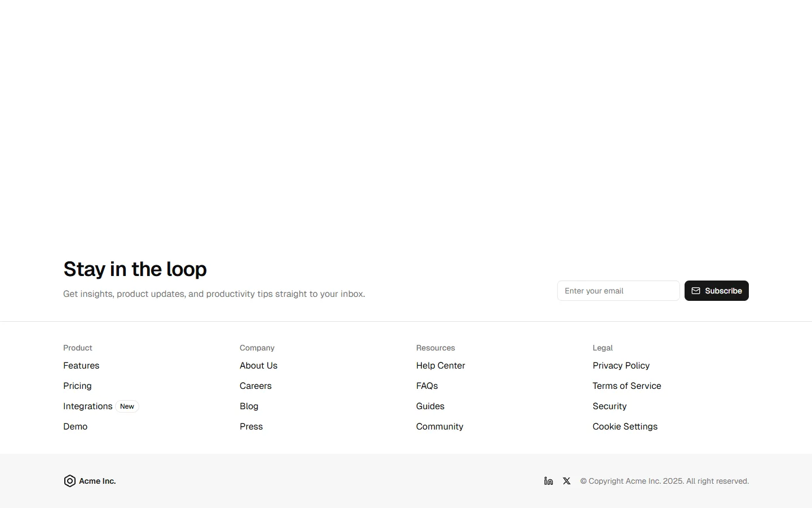Image resolution: width=812 pixels, height=508 pixels.
Task: Open the Blog link
Action: point(249,406)
